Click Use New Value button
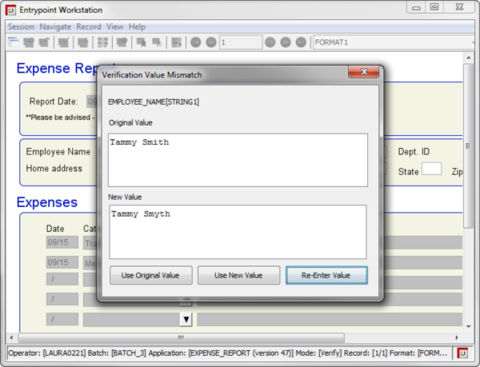Image resolution: width=480 pixels, height=367 pixels. point(239,275)
